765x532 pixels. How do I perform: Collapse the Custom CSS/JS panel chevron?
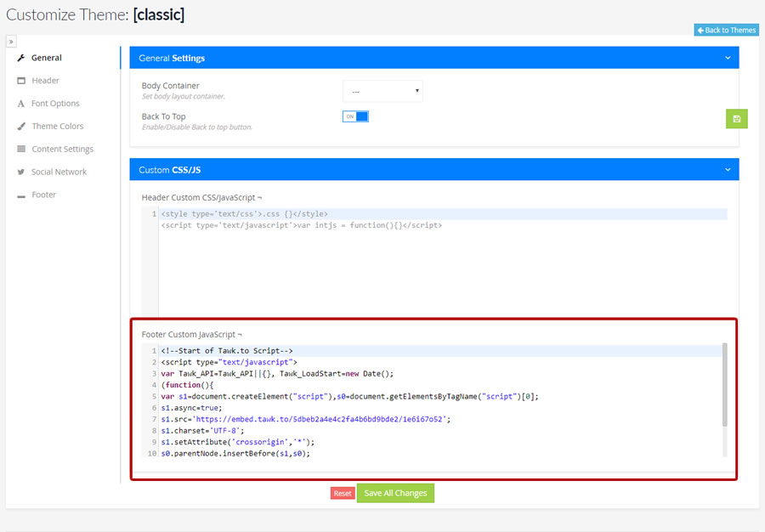pyautogui.click(x=728, y=169)
